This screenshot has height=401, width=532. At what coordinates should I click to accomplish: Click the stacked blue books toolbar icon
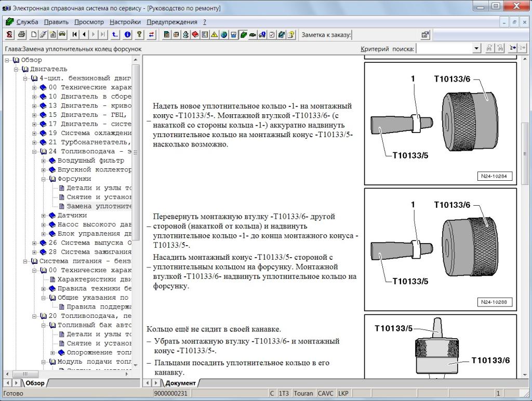coord(281,35)
